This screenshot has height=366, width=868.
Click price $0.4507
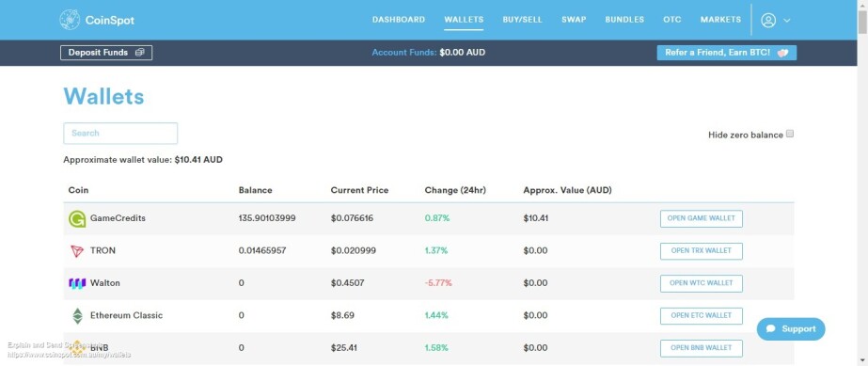(347, 283)
